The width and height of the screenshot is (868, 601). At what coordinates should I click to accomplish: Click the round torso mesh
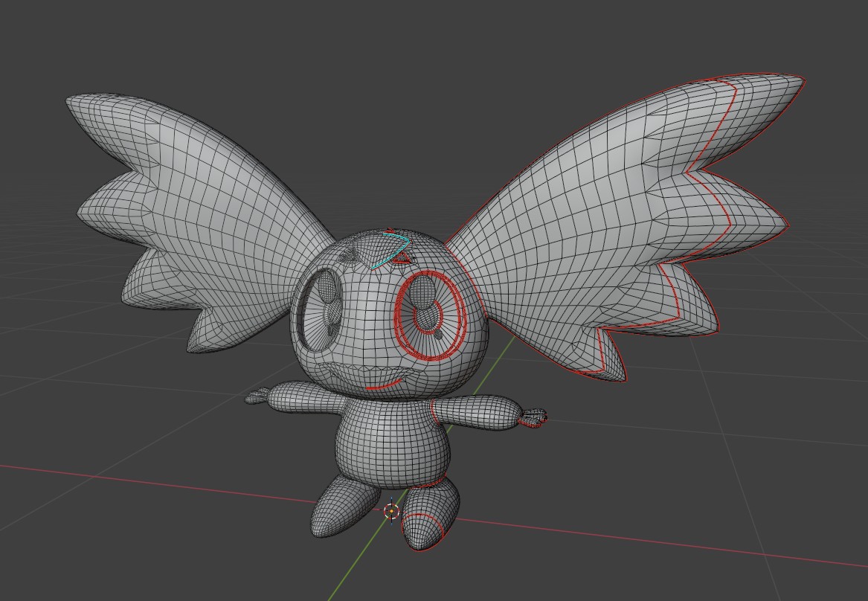[x=392, y=443]
